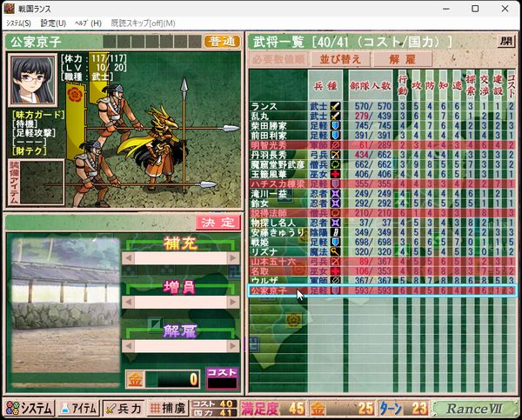The height and width of the screenshot is (420, 522).
Task: Toggle the 普通 mode button
Action: (222, 42)
